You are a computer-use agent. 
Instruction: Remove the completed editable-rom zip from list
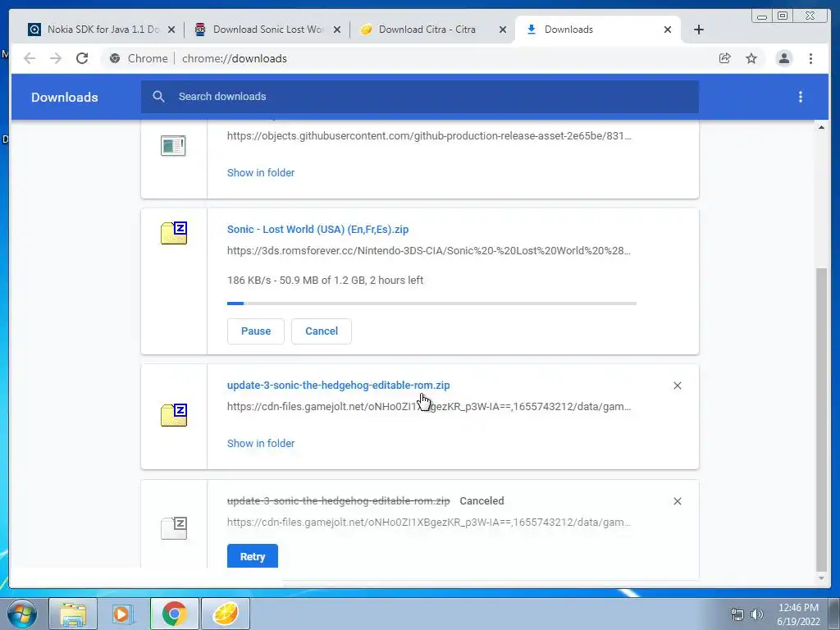click(677, 386)
